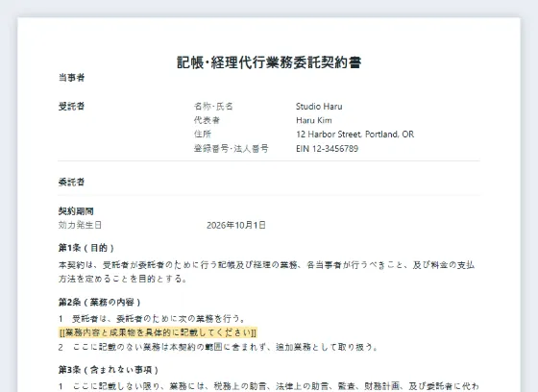The height and width of the screenshot is (392, 538).
Task: Click the Article 1 paragraph starting 本契約は
Action: pos(267,272)
